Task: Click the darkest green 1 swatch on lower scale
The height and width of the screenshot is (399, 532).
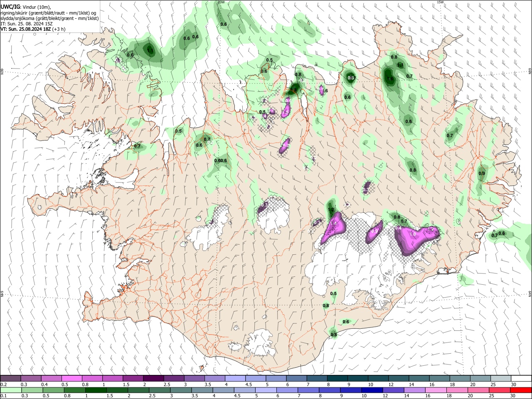Action: [x=96, y=390]
